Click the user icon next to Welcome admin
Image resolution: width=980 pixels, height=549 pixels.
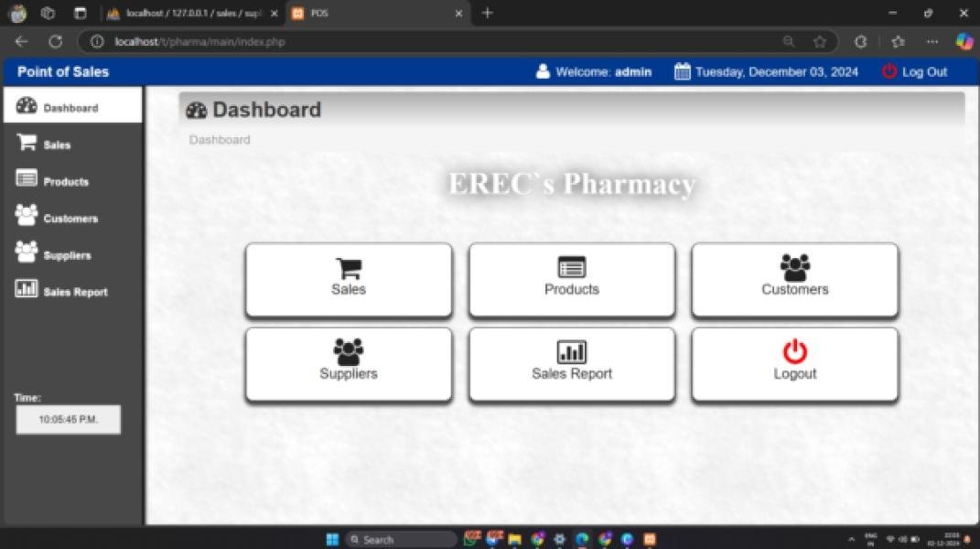(x=544, y=71)
